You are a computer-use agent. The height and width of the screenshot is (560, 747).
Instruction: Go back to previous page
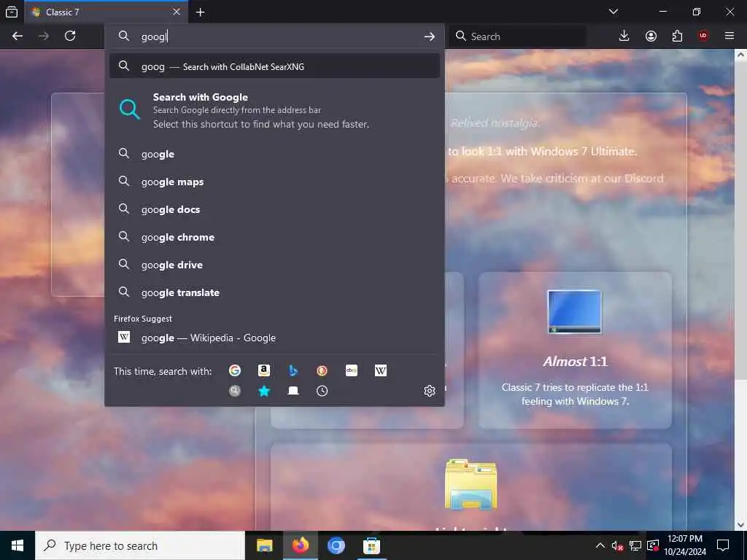18,36
